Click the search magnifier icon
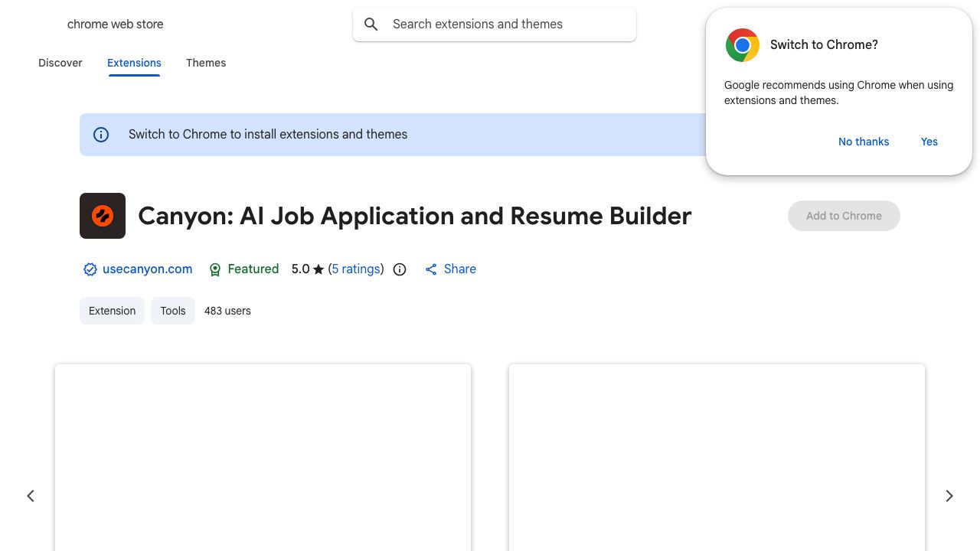Image resolution: width=980 pixels, height=551 pixels. point(371,24)
